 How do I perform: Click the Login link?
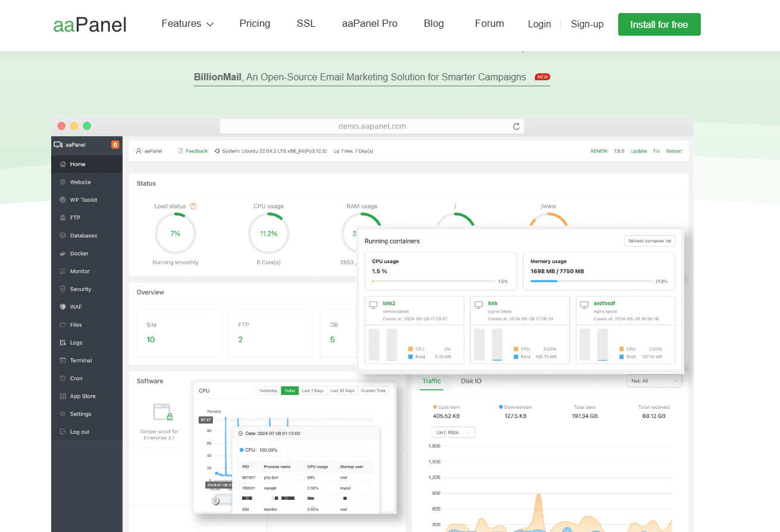(x=539, y=24)
